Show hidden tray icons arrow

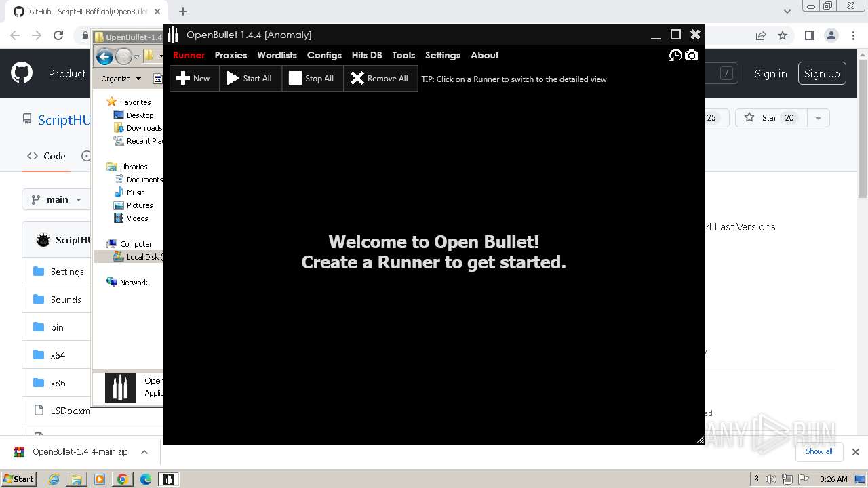(756, 479)
